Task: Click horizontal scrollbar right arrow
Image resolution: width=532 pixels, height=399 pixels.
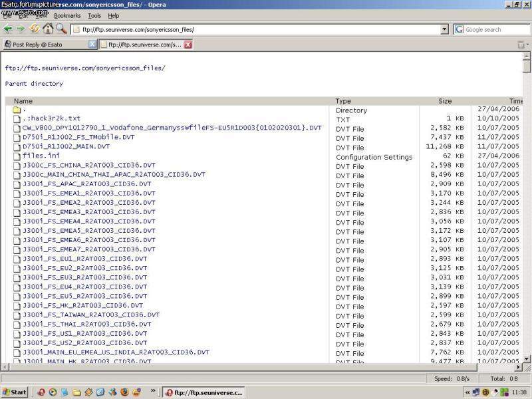Action: pos(519,367)
